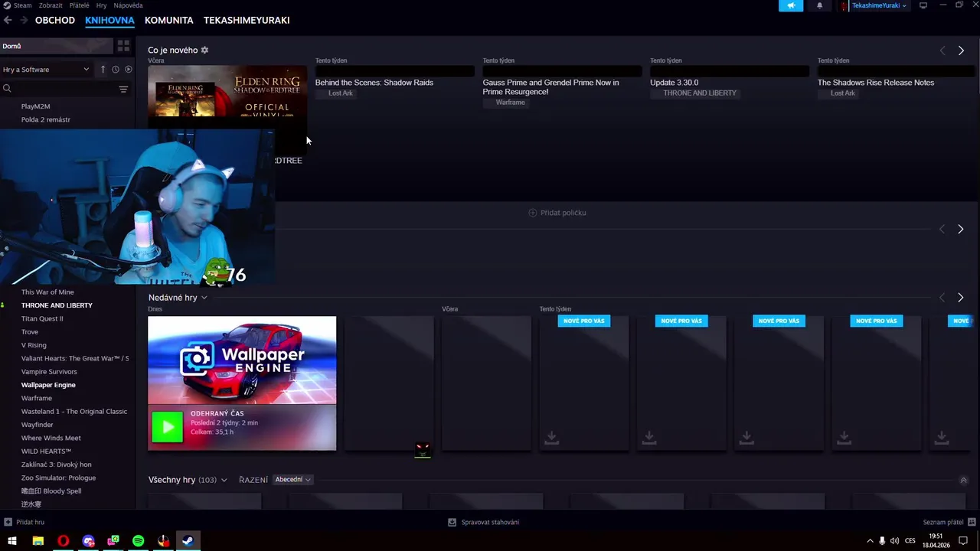
Task: Click the Wallpaper Engine game banner
Action: [242, 360]
